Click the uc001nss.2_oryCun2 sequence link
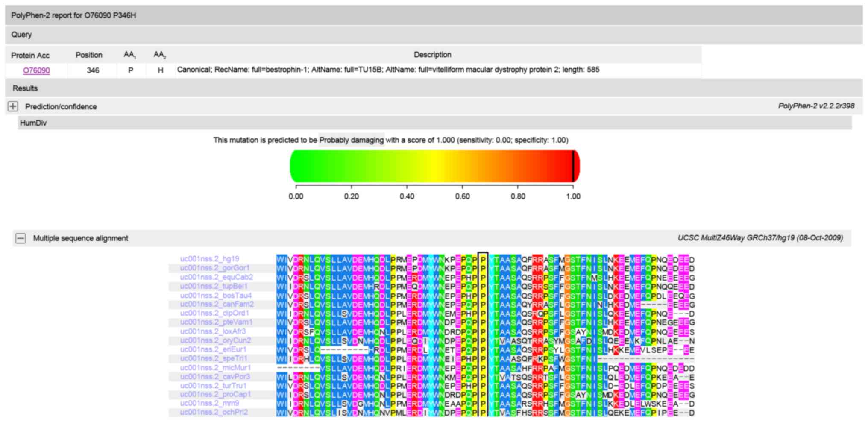This screenshot has width=868, height=422. pyautogui.click(x=215, y=340)
